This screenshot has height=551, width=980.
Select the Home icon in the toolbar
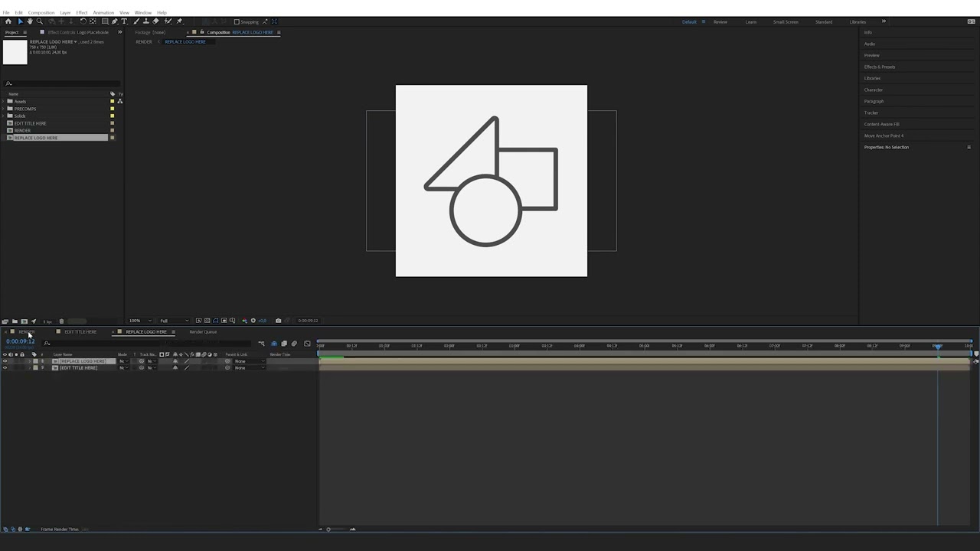[x=8, y=21]
